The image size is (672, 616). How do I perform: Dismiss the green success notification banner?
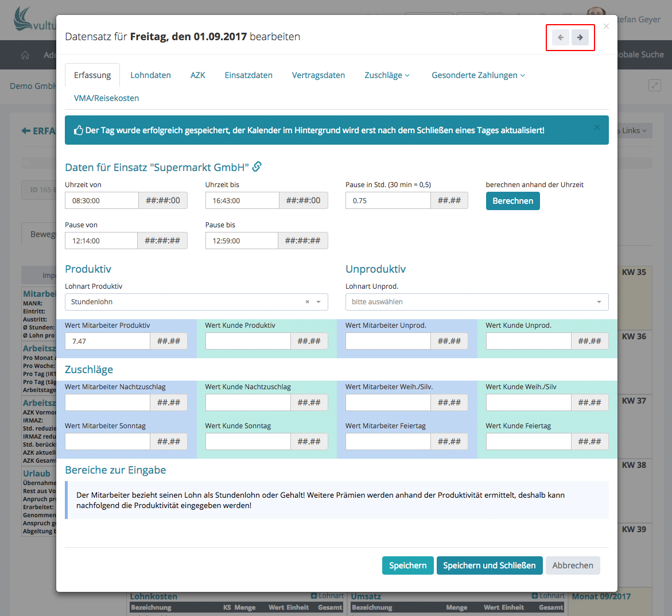pyautogui.click(x=597, y=127)
